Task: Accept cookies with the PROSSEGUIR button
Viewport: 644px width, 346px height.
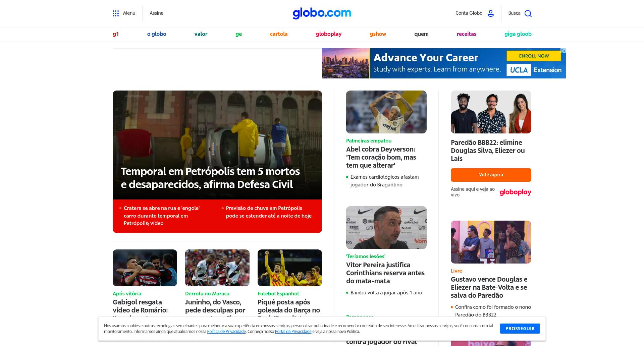Action: point(520,329)
